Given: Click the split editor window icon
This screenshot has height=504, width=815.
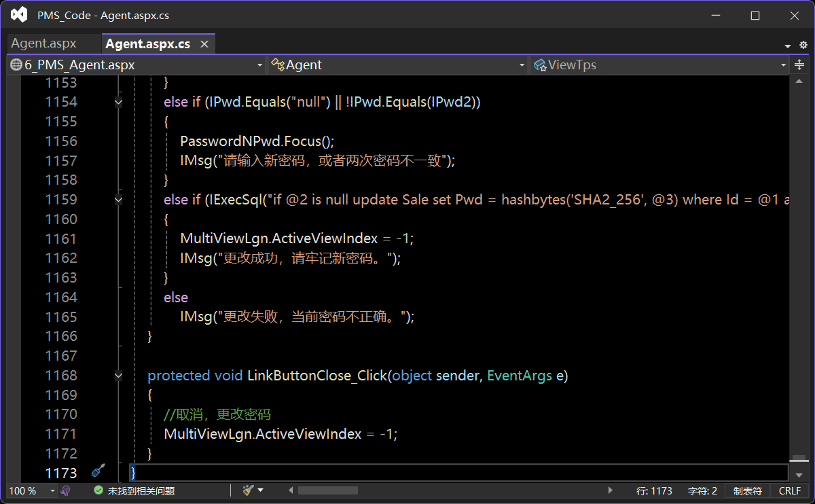Looking at the screenshot, I should [x=799, y=65].
